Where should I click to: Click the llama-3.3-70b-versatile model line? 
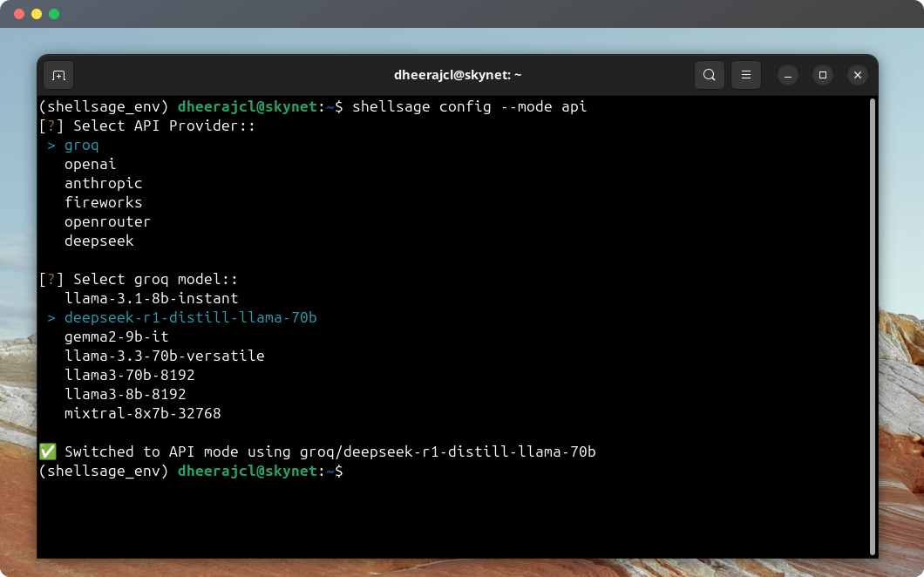[x=165, y=356]
